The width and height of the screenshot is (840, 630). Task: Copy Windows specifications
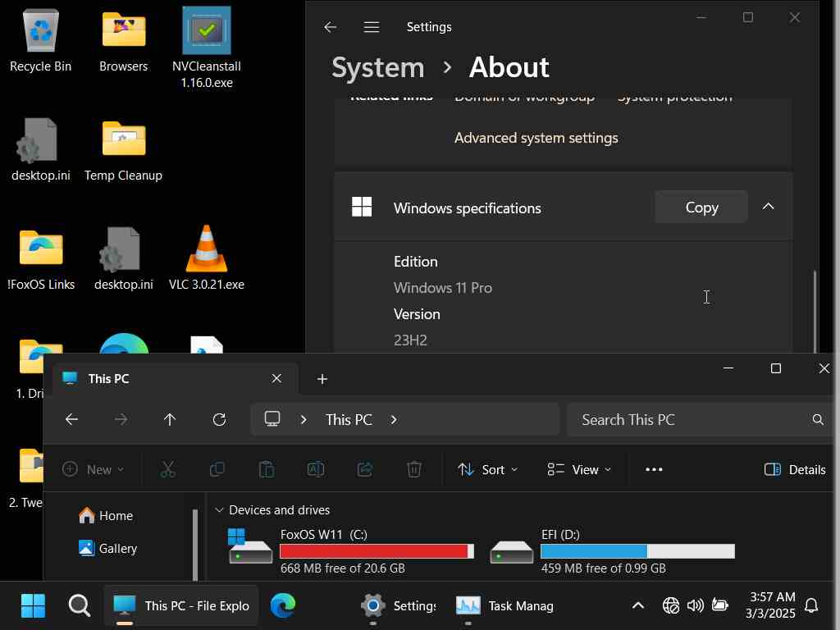coord(701,207)
